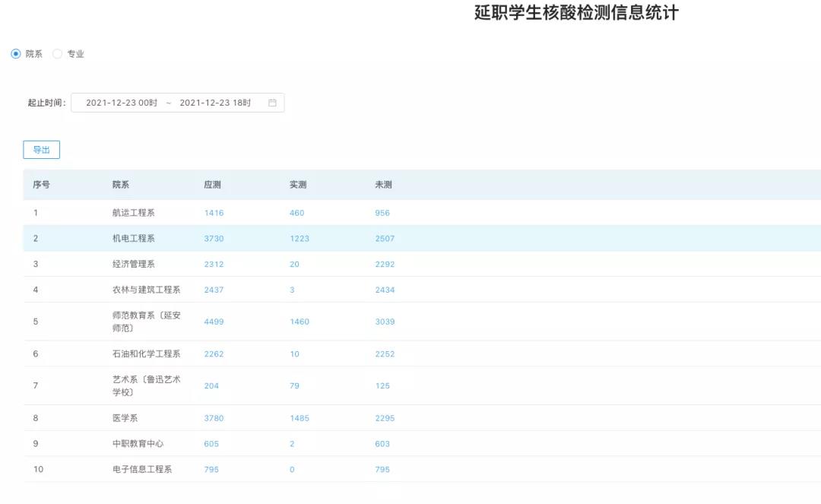
Task: Select the 院系 radio button
Action: pyautogui.click(x=16, y=53)
